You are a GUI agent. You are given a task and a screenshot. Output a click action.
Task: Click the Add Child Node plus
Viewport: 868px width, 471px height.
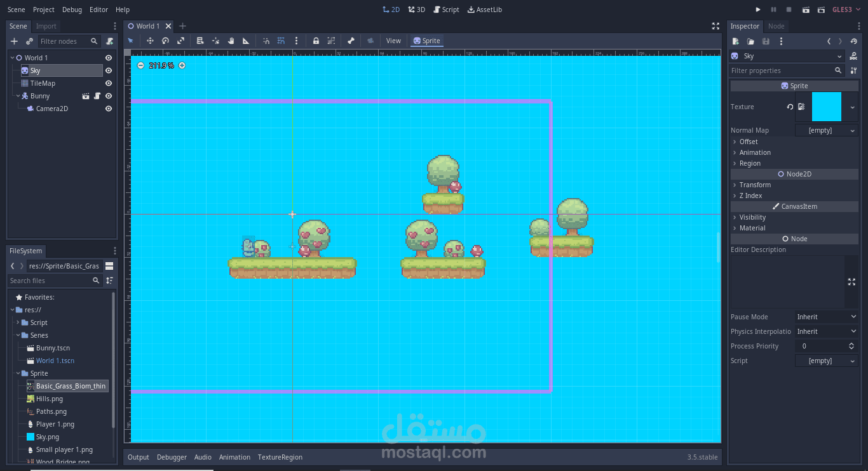point(14,41)
